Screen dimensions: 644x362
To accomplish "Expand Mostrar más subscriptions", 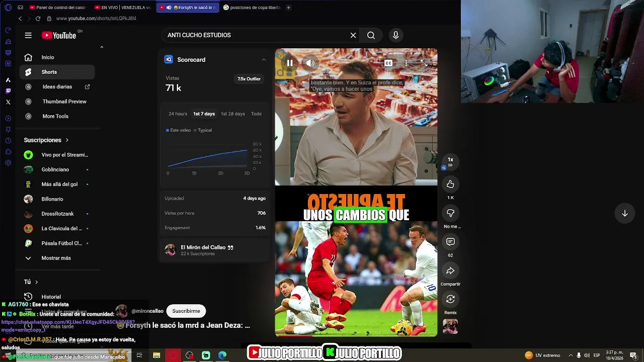I will [x=57, y=258].
